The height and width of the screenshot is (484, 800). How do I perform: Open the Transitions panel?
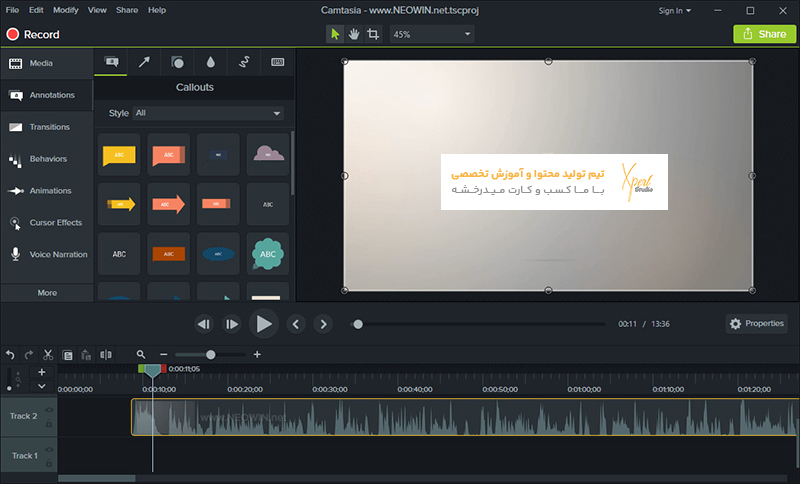tap(46, 127)
